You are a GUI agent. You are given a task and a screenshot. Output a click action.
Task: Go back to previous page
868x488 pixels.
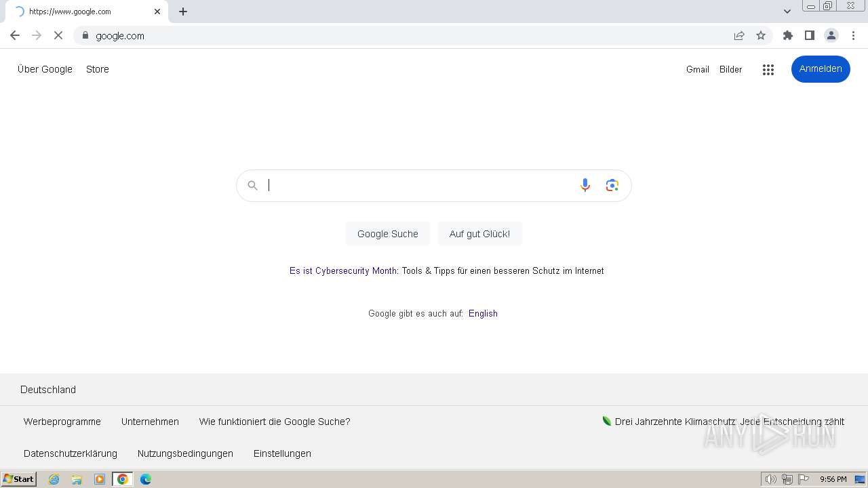(x=15, y=35)
